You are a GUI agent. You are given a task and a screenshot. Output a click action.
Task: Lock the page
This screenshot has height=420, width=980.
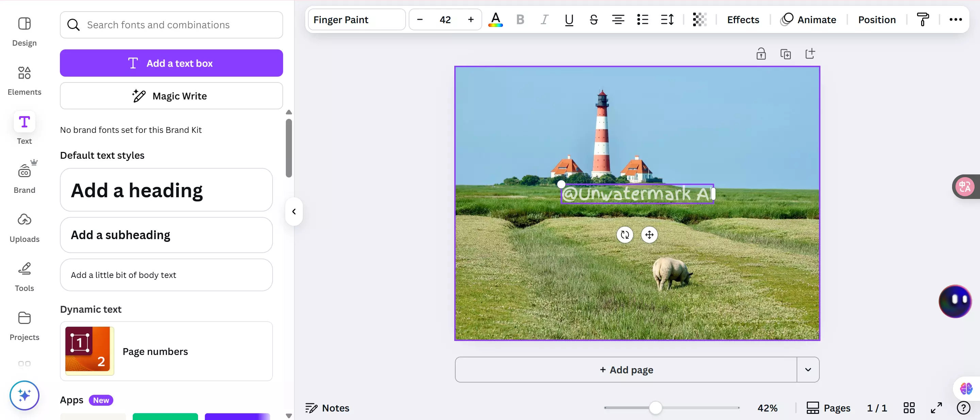click(761, 54)
